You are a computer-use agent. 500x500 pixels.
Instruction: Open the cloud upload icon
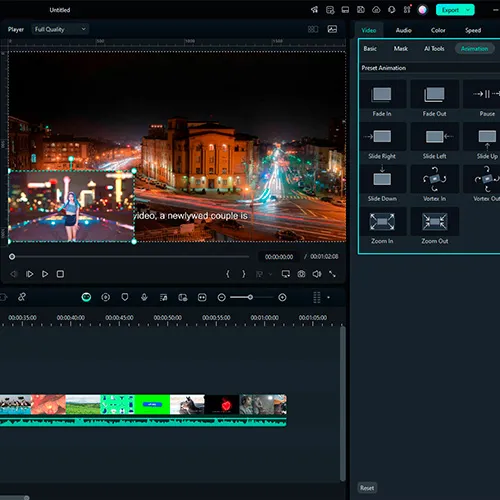pos(376,10)
